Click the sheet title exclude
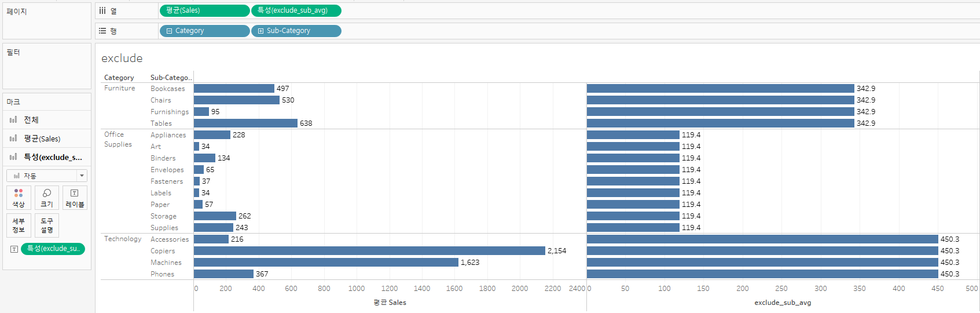Image resolution: width=980 pixels, height=313 pixels. 122,58
